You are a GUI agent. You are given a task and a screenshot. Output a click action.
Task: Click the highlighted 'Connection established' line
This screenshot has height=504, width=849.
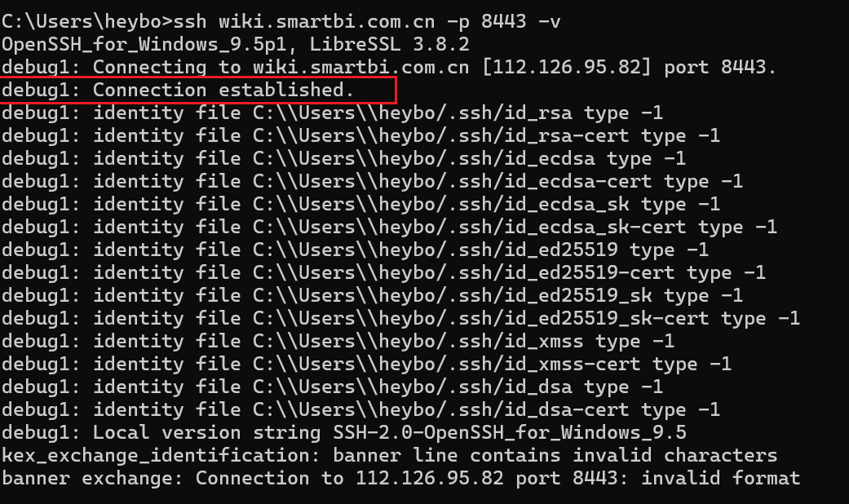(x=178, y=90)
